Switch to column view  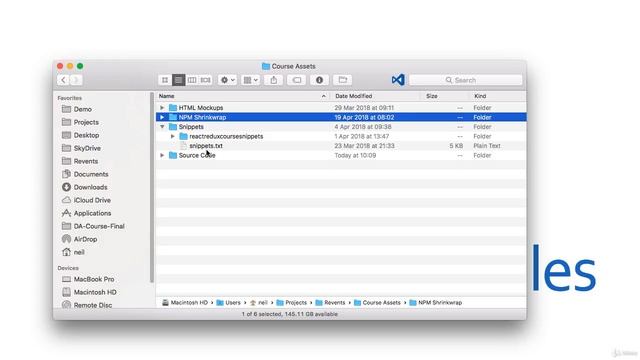point(192,80)
